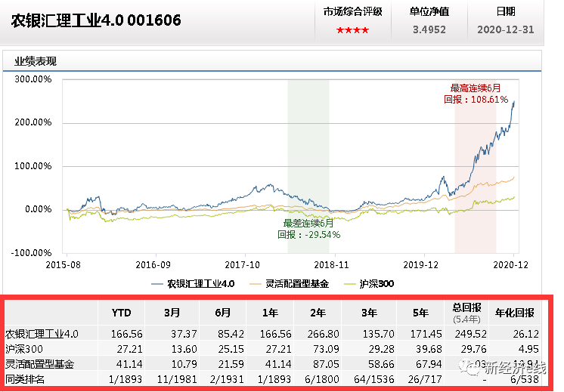Click the 5年 column header
The width and height of the screenshot is (564, 392).
click(x=420, y=313)
